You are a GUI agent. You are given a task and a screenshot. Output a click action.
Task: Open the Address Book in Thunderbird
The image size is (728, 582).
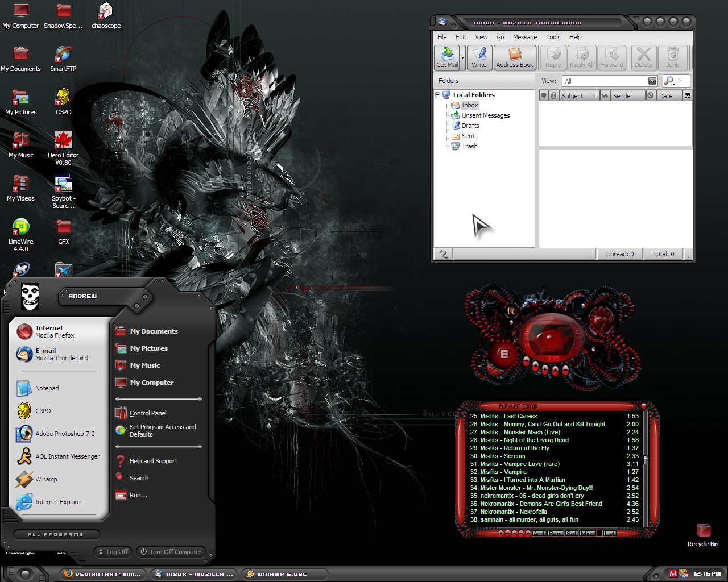pos(515,57)
